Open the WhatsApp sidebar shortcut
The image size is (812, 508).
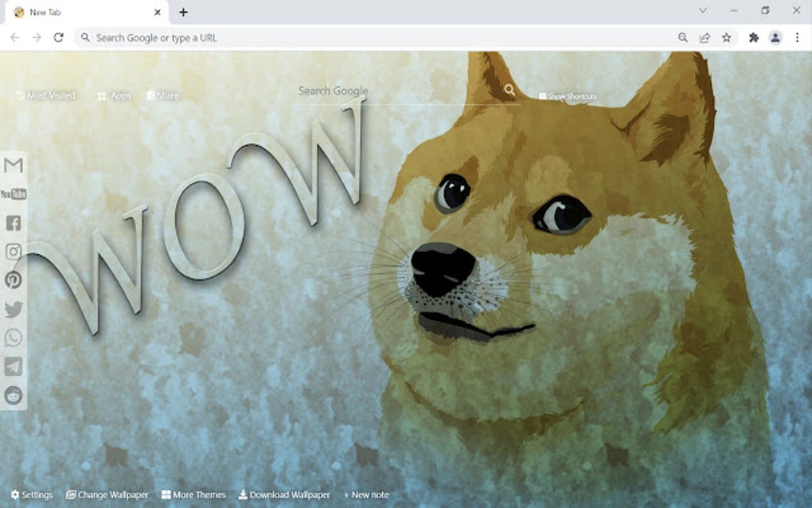[x=12, y=338]
